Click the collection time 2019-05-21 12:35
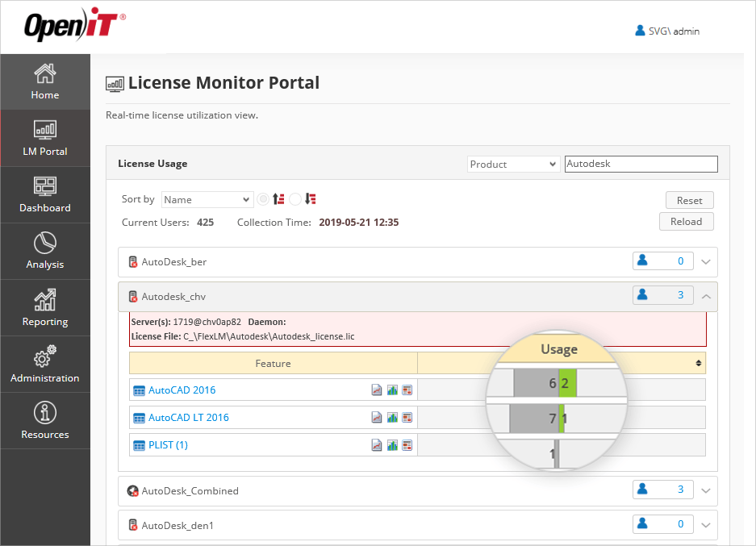 tap(359, 222)
